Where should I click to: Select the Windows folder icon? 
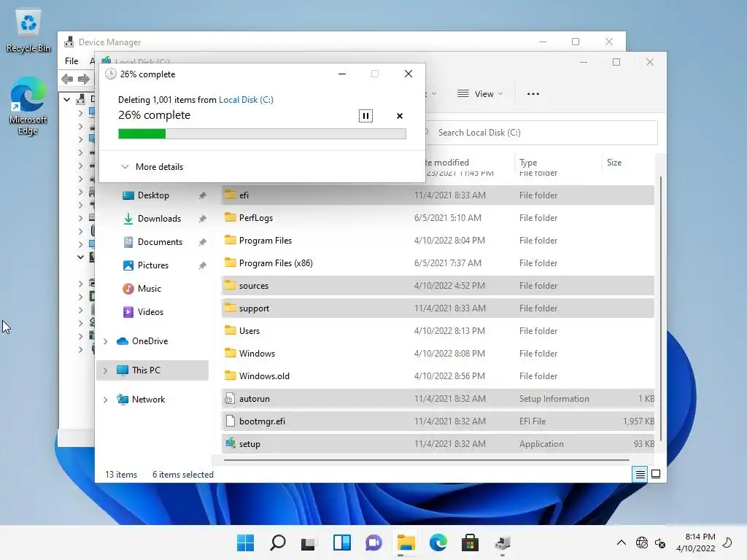(231, 354)
